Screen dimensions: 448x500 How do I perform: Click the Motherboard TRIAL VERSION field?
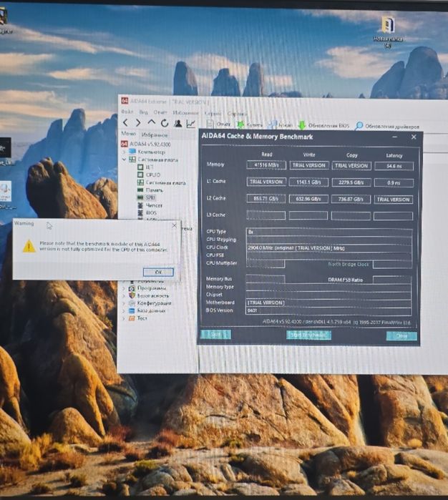click(x=328, y=303)
